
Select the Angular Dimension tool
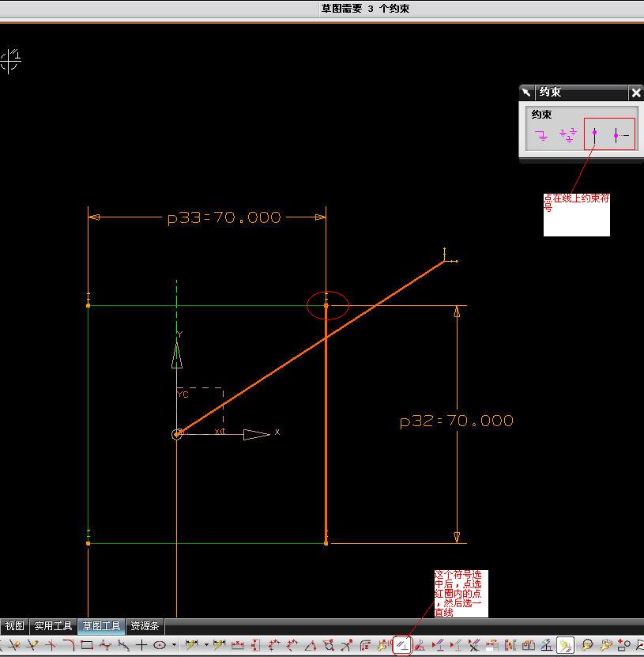310,645
